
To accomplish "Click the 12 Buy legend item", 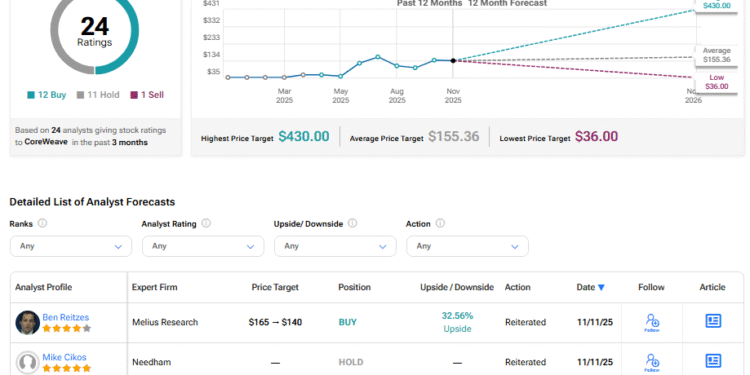I will [46, 95].
